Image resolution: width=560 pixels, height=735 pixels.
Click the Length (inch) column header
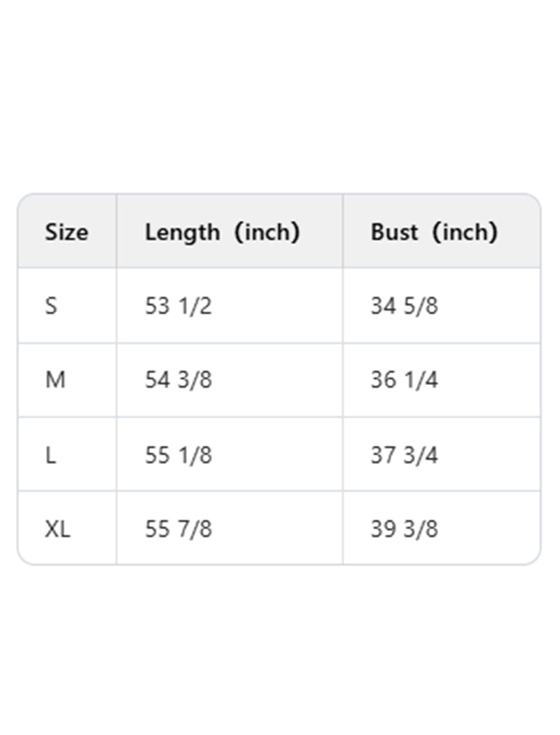point(222,232)
